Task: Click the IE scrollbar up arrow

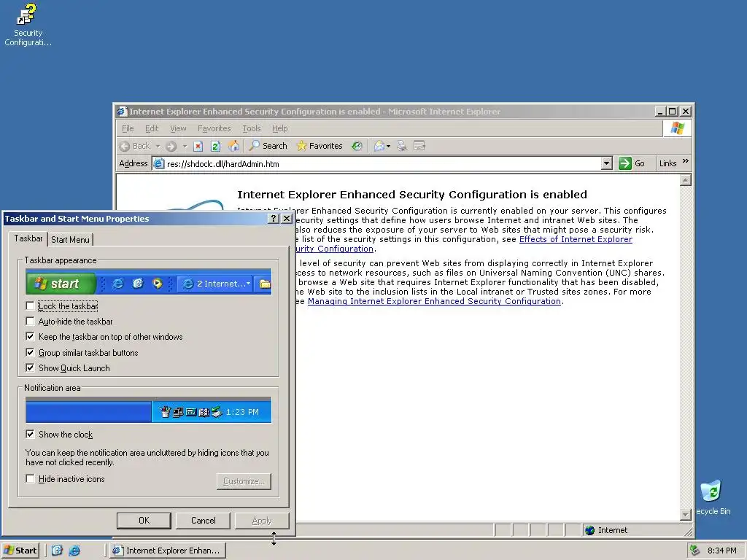Action: point(686,181)
